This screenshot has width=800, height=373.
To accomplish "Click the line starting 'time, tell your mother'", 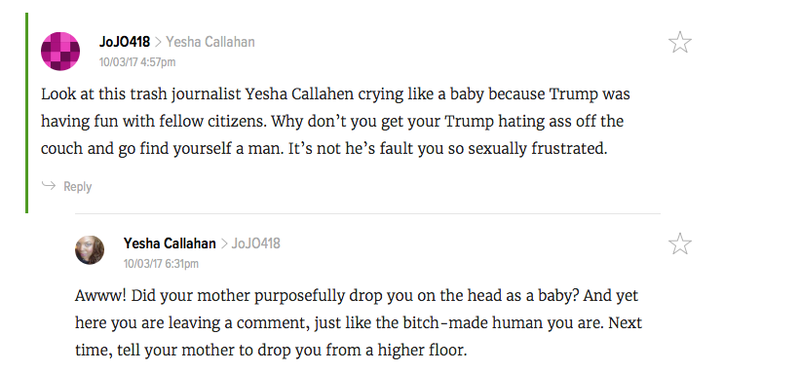I will tap(271, 351).
